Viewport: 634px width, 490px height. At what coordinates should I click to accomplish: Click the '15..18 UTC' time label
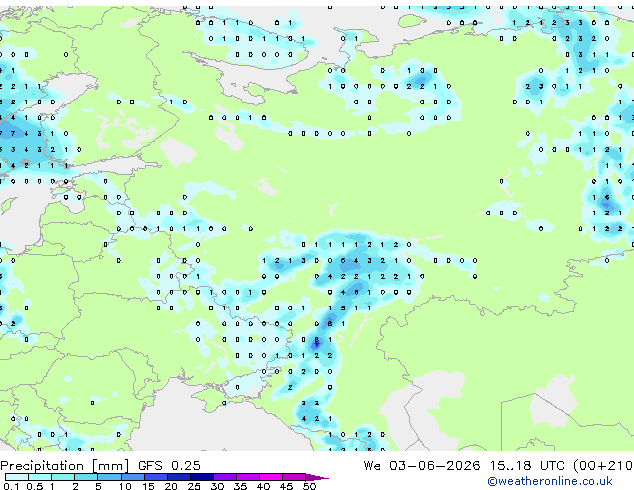[527, 466]
